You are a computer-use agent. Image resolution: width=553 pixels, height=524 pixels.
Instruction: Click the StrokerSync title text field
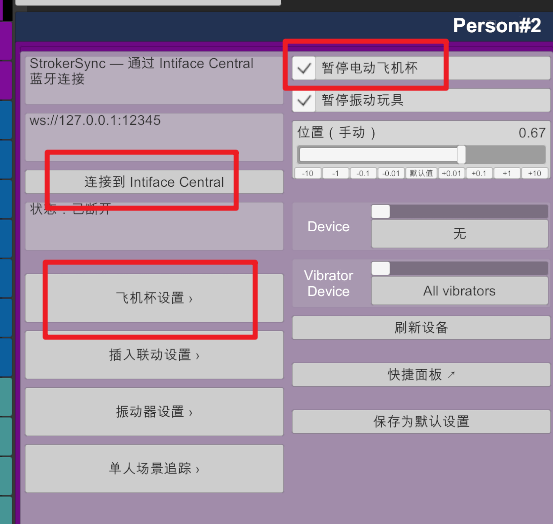click(x=154, y=80)
